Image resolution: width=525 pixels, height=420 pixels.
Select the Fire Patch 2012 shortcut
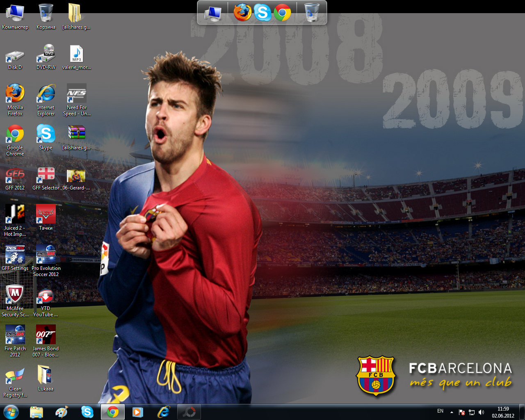tap(15, 341)
